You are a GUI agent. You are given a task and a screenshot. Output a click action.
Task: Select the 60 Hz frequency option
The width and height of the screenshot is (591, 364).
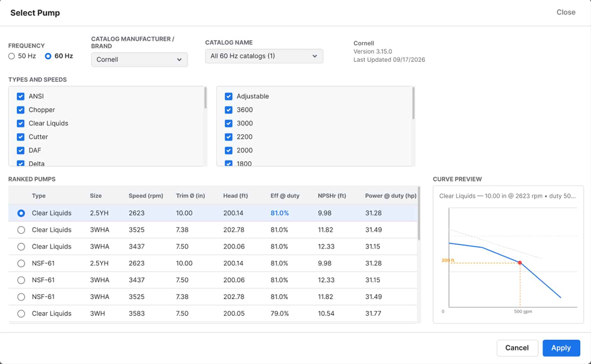[x=48, y=56]
